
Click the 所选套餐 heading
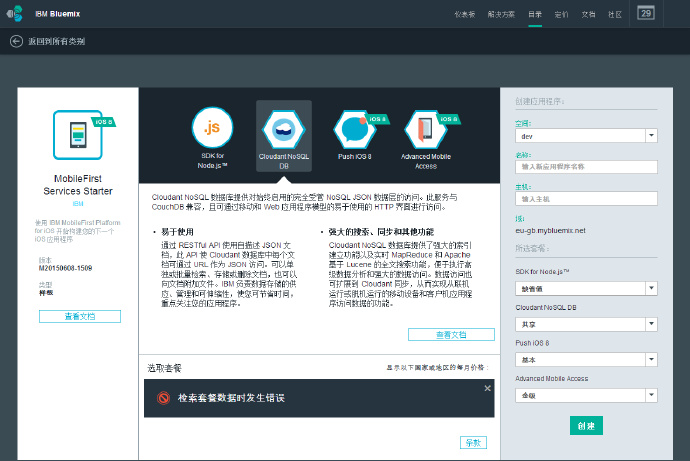532,248
